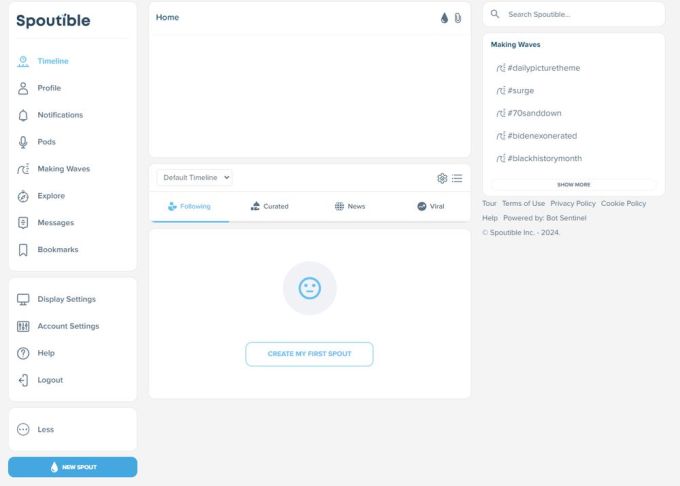The image size is (680, 486).
Task: Click the Logout door icon
Action: pyautogui.click(x=23, y=380)
